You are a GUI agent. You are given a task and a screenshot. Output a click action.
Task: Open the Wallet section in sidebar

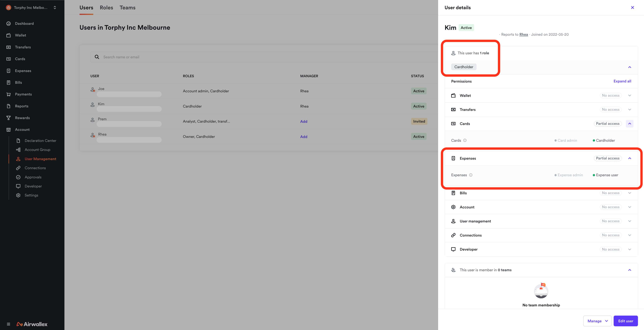coord(20,35)
